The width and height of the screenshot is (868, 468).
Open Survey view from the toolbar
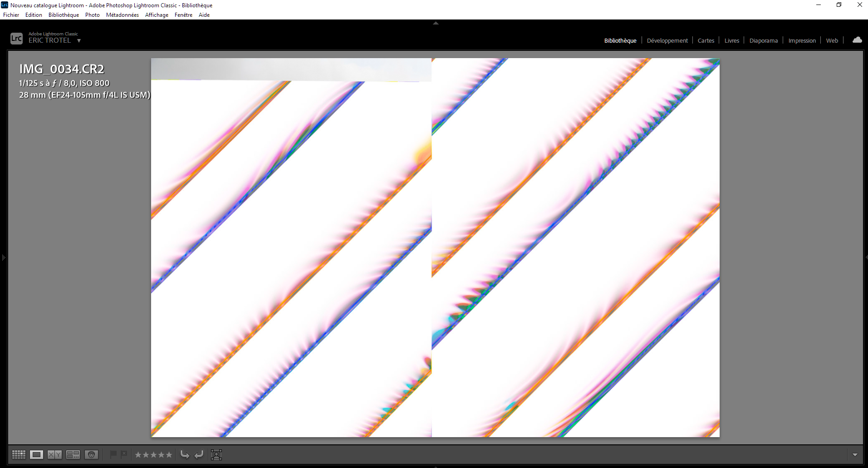[73, 454]
